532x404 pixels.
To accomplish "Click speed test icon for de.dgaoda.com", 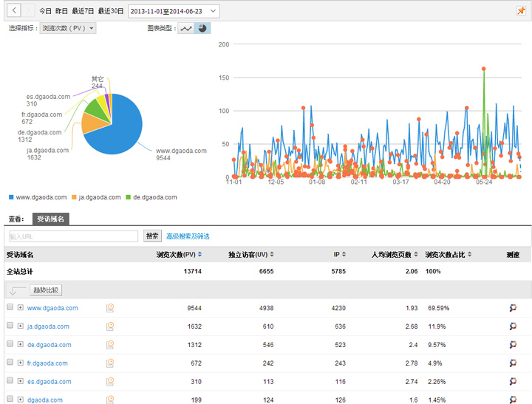I will [513, 345].
